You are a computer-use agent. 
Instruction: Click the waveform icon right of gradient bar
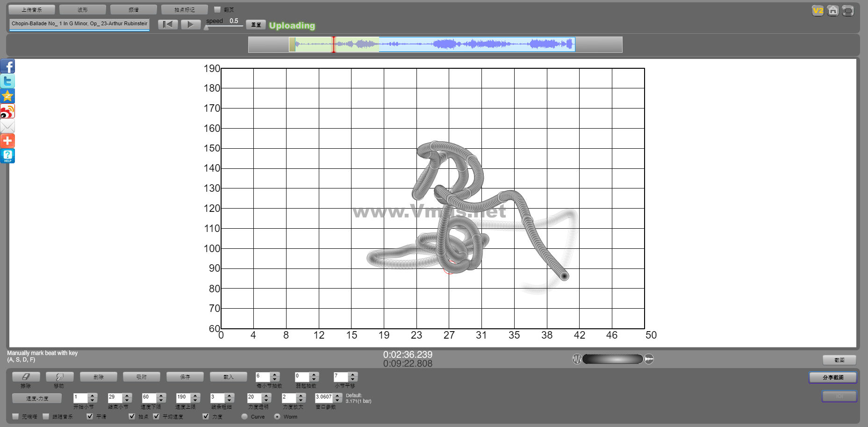tap(649, 359)
